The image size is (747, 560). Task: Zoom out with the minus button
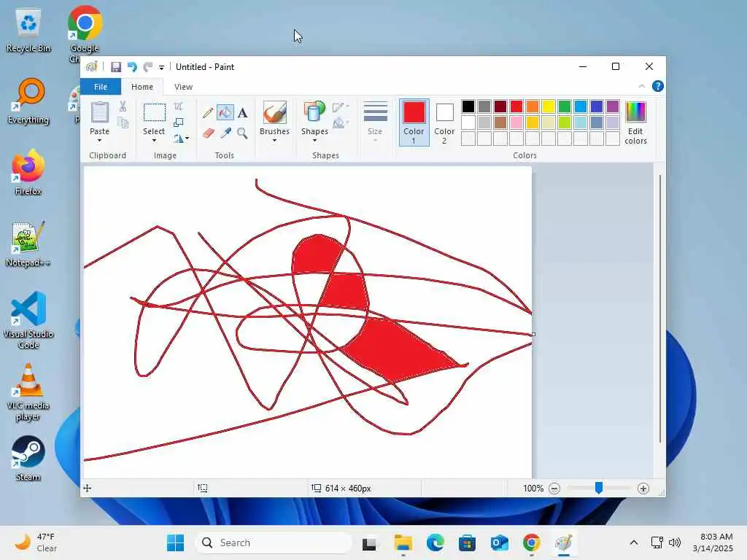[x=554, y=489]
